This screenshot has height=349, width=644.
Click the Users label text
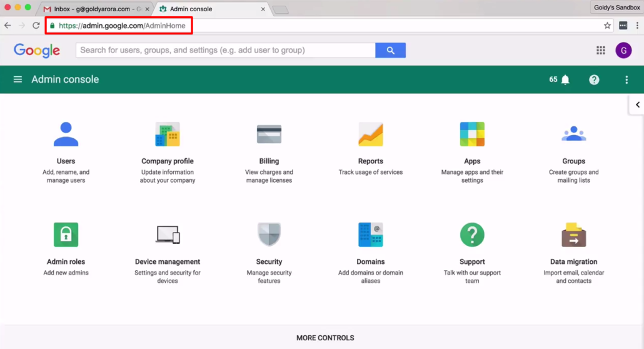click(x=66, y=161)
